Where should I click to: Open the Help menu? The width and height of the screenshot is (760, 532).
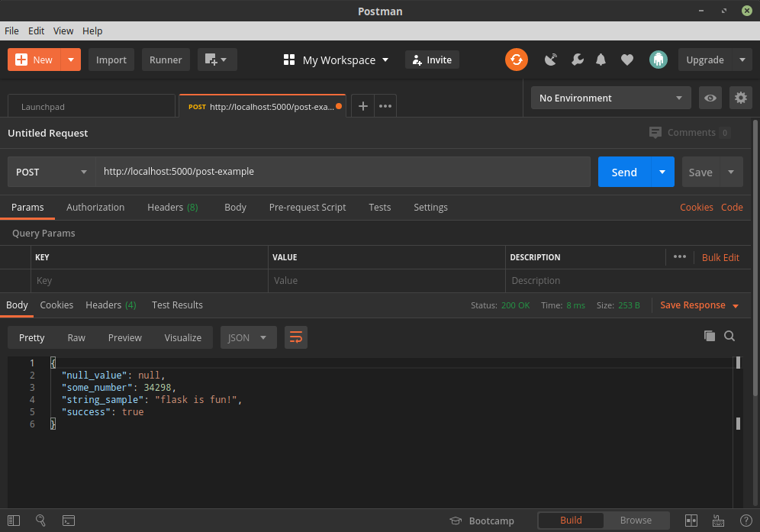coord(92,31)
